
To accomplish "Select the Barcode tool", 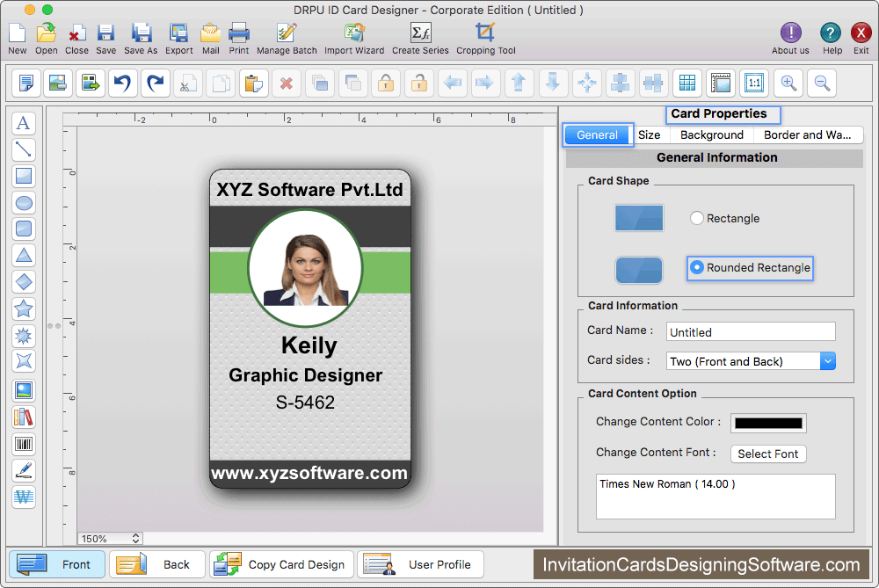I will (x=24, y=445).
